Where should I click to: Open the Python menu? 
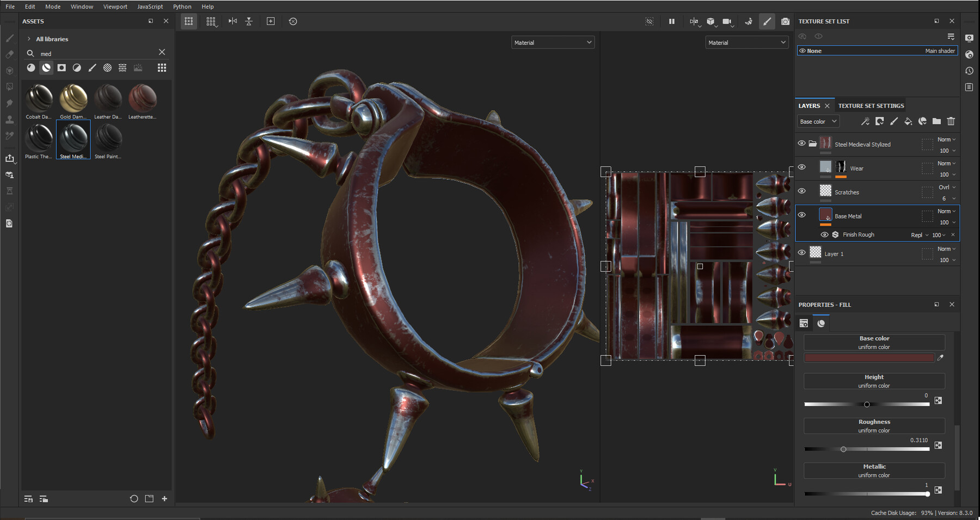coord(182,7)
